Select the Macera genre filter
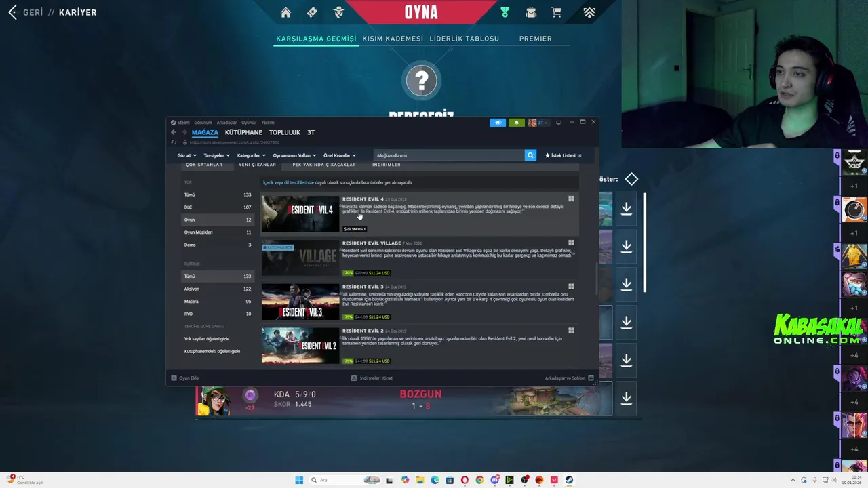868x488 pixels. (x=217, y=302)
